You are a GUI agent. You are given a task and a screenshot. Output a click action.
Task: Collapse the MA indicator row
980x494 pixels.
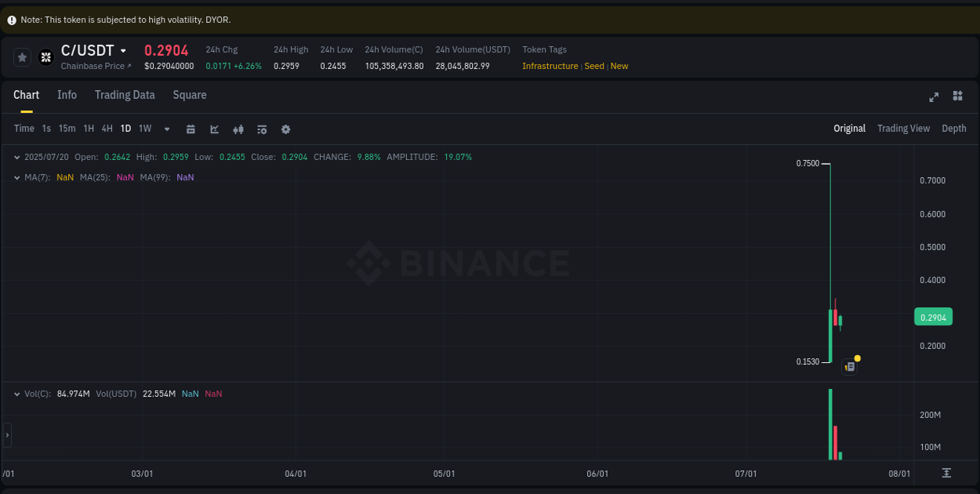[x=16, y=177]
